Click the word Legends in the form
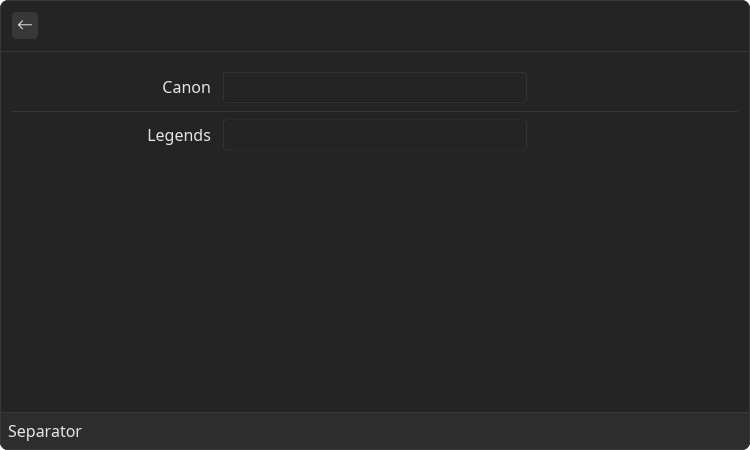 [x=179, y=135]
